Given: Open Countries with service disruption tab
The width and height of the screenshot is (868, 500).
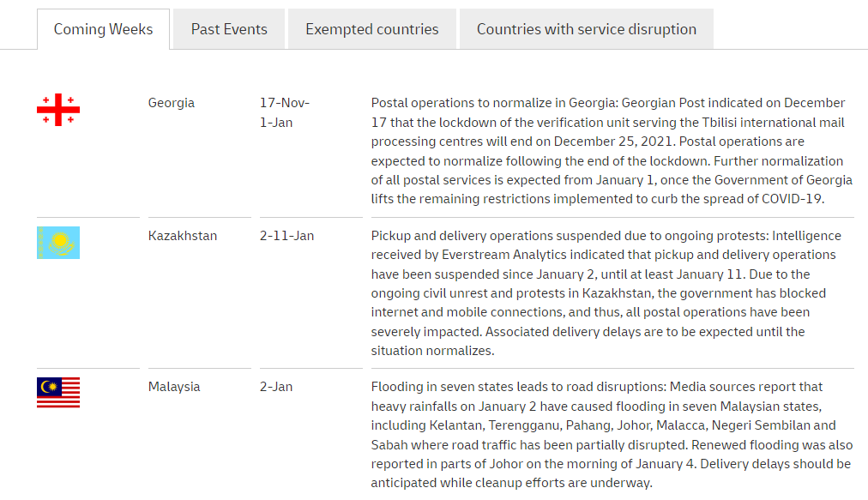Looking at the screenshot, I should click(x=586, y=29).
